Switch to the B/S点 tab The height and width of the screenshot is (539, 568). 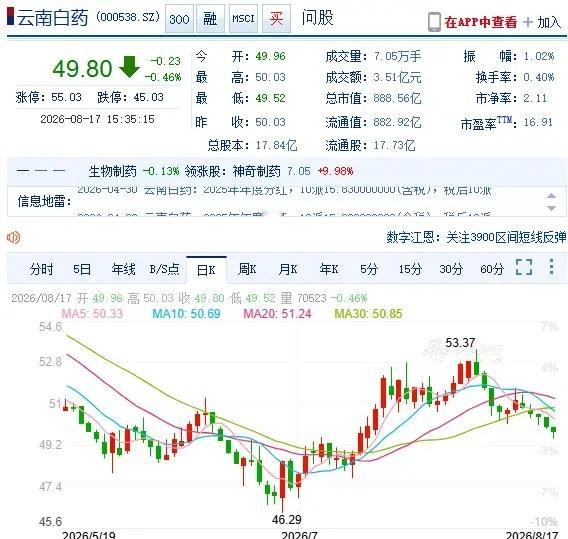pos(164,270)
